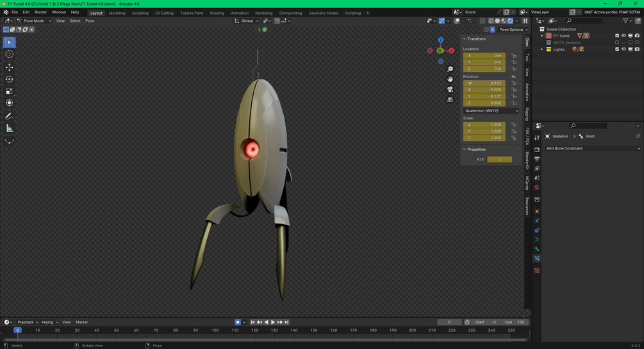Open the Output properties tab
The height and width of the screenshot is (349, 644).
pyautogui.click(x=537, y=159)
